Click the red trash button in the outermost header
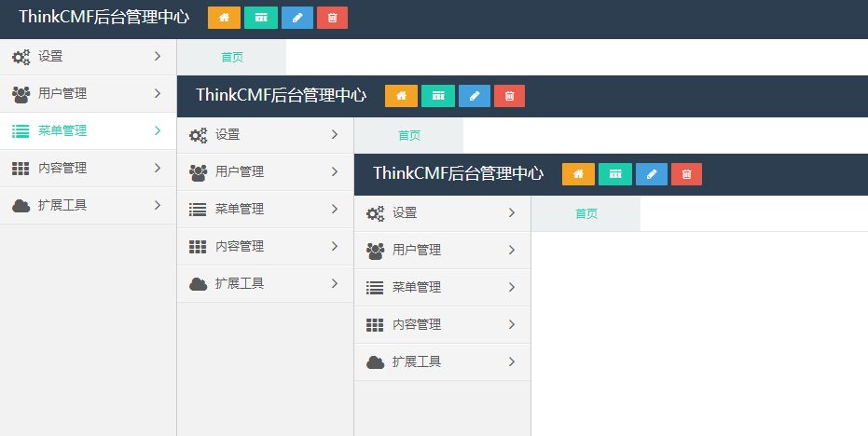Screen dimensions: 868x436 (x=332, y=18)
